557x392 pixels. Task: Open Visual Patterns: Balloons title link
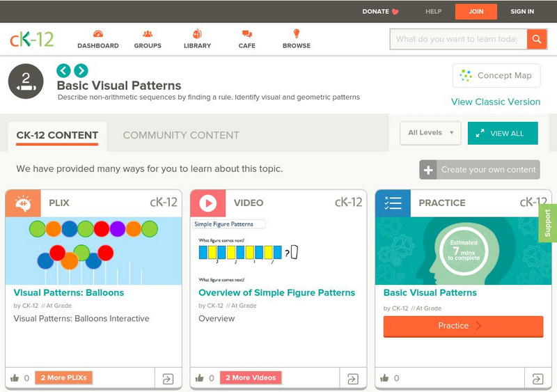point(68,292)
